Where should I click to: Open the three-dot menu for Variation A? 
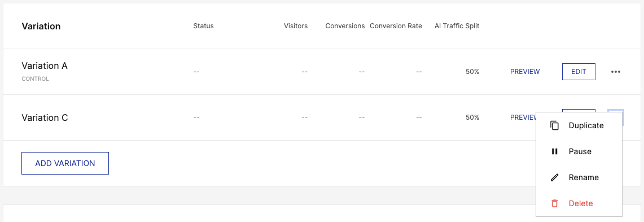click(x=615, y=72)
